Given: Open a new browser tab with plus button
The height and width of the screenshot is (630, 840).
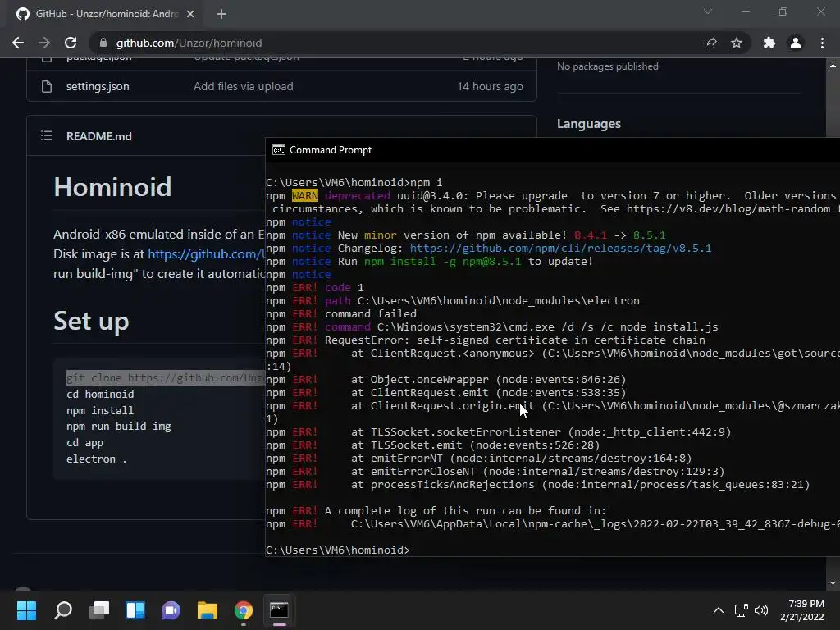Looking at the screenshot, I should (x=221, y=14).
